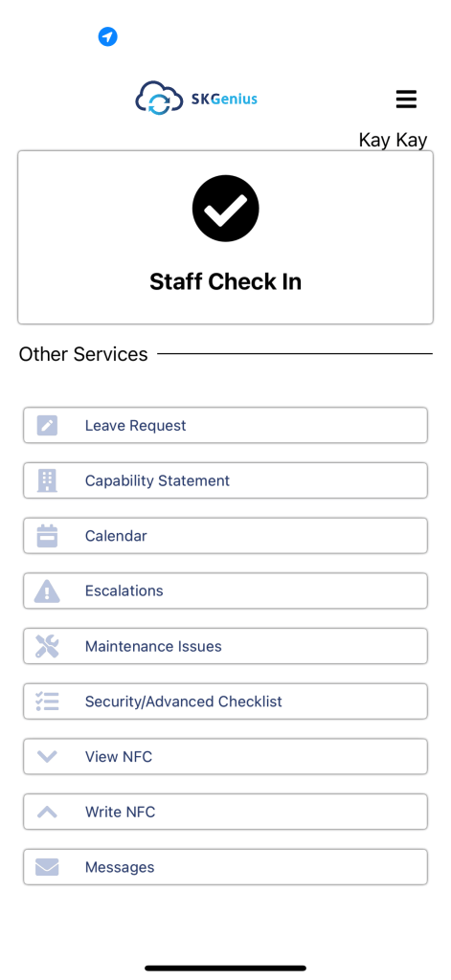This screenshot has height=980, width=451.
Task: Click the pencil icon beside Leave Request
Action: click(48, 426)
